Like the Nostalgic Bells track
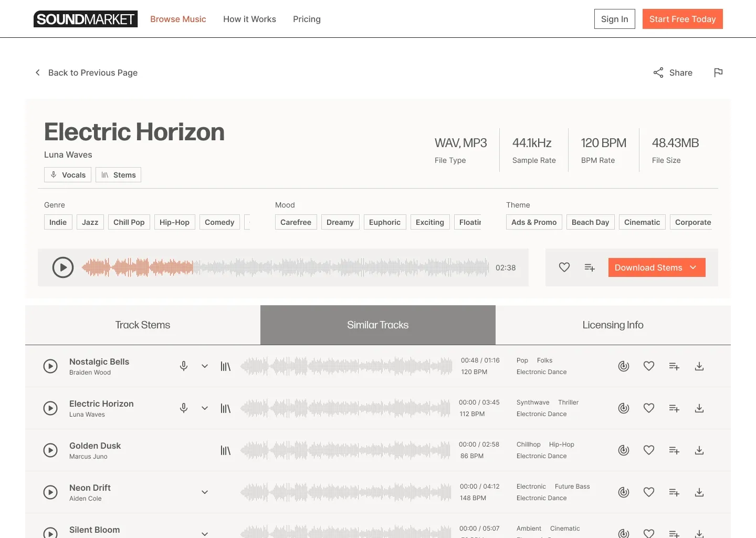 click(x=649, y=366)
